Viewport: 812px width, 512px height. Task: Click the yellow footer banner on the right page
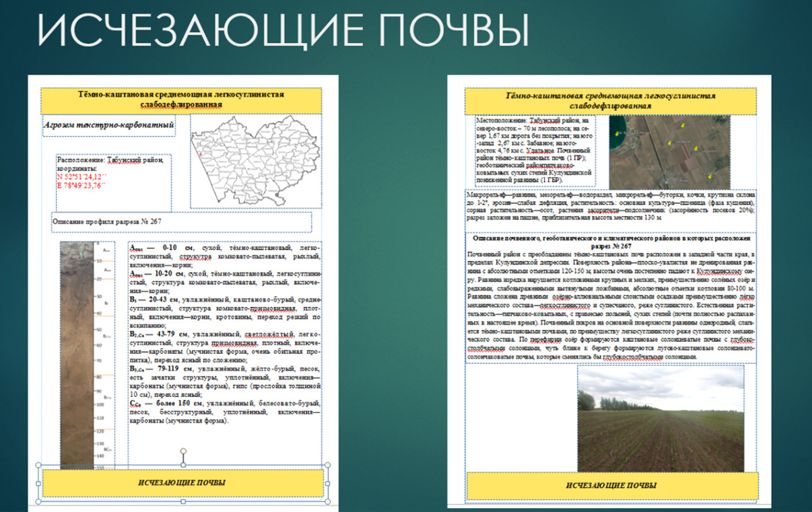[611, 486]
